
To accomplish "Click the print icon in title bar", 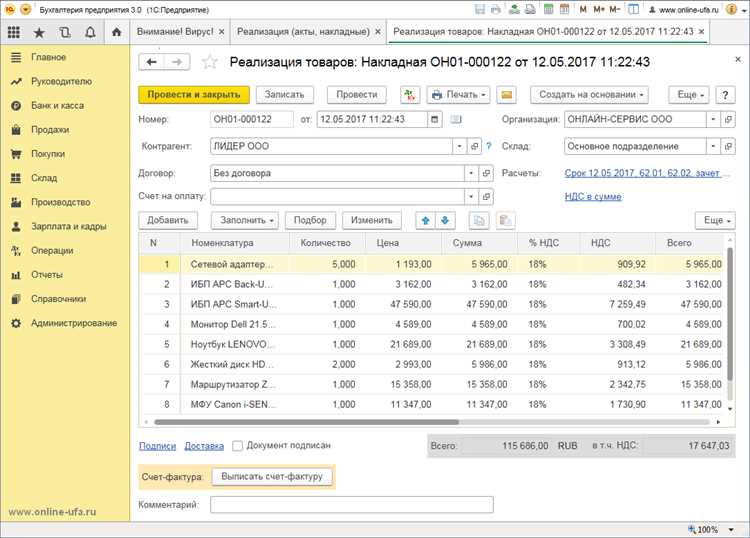I will pyautogui.click(x=496, y=9).
